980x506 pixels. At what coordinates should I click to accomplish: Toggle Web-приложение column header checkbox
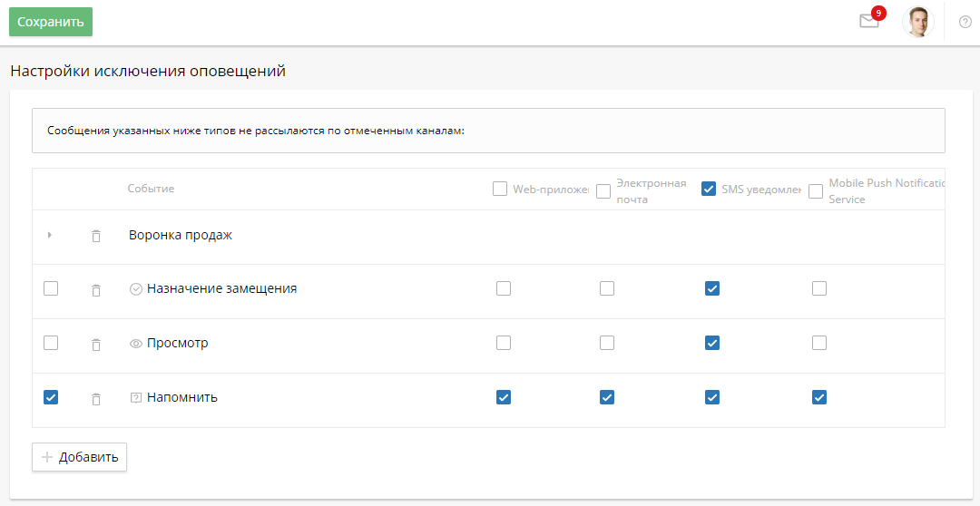[x=499, y=189]
